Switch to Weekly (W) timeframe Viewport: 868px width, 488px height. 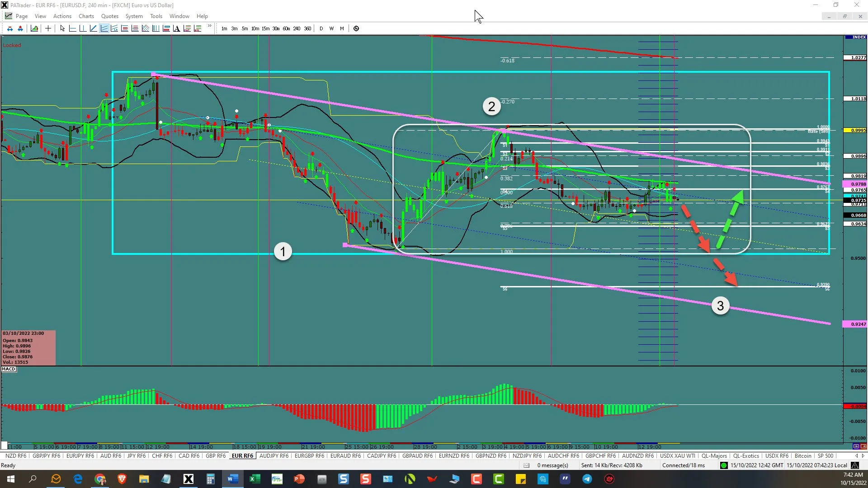coord(331,28)
